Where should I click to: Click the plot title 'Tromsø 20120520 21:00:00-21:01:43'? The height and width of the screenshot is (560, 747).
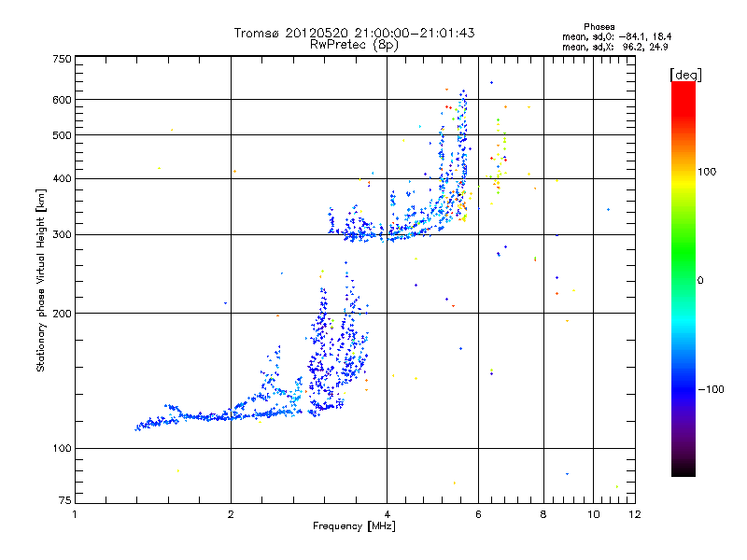(354, 33)
